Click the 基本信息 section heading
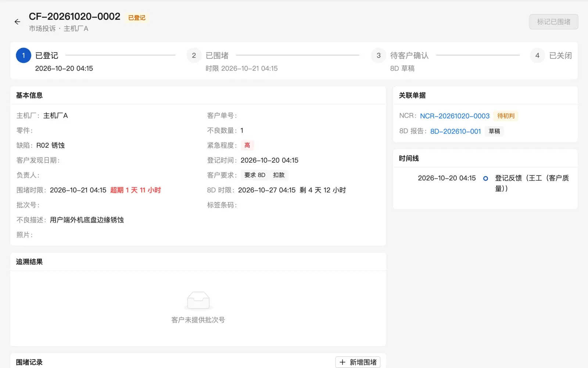The height and width of the screenshot is (368, 588). [x=29, y=95]
